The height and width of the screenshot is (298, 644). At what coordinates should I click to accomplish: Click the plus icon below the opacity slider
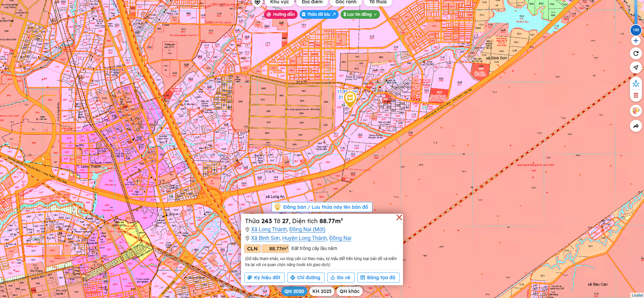pos(636,41)
